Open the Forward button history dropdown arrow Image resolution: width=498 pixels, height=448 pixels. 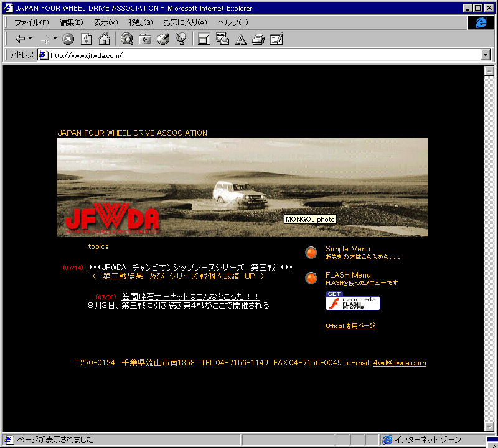[x=55, y=39]
